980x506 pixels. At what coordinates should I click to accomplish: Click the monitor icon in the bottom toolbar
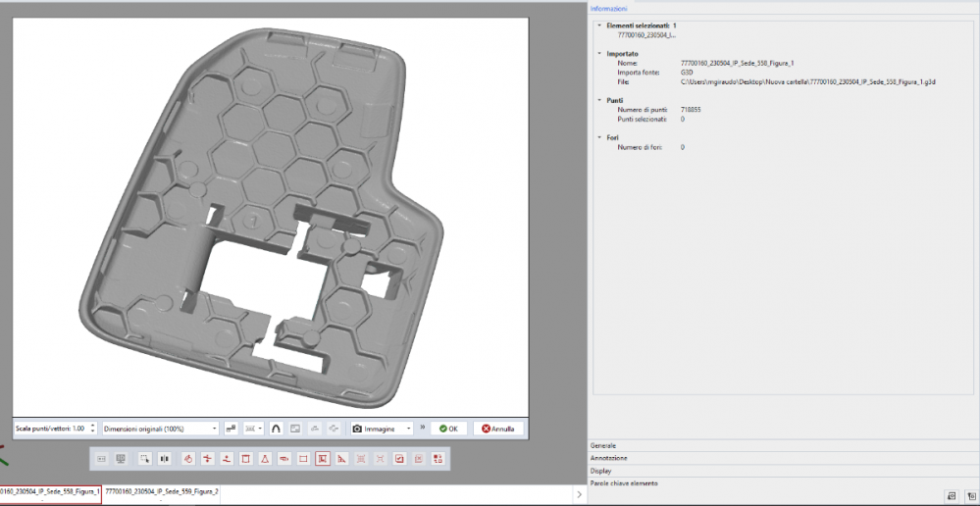(x=121, y=458)
